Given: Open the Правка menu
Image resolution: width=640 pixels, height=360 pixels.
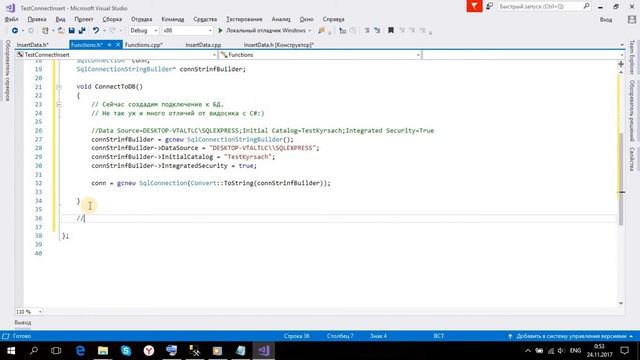Looking at the screenshot, I should [37, 19].
